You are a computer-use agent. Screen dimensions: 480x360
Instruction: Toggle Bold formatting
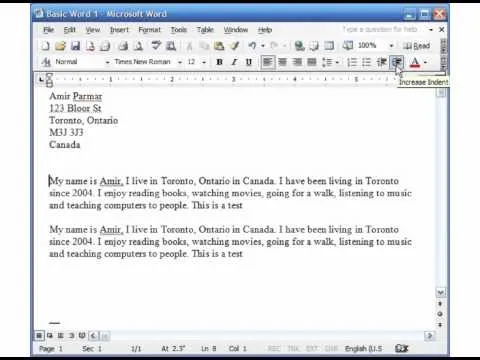(219, 62)
